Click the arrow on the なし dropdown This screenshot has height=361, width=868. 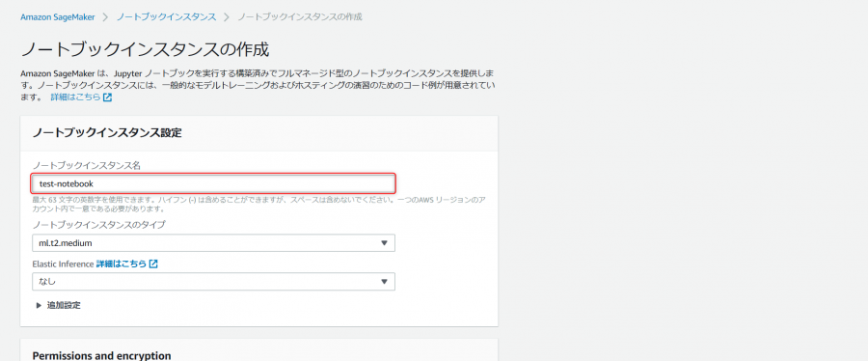coord(384,281)
